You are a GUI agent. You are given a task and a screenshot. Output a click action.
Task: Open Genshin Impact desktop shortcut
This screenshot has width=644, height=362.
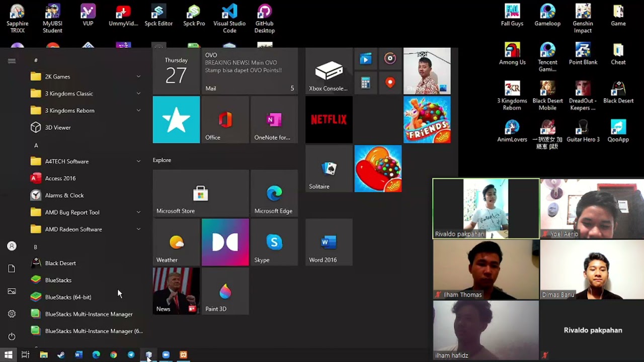tap(583, 19)
